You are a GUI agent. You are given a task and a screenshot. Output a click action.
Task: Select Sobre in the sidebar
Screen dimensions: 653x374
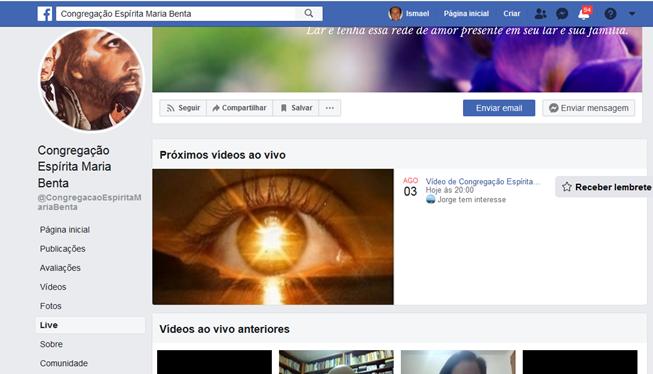[x=51, y=344]
